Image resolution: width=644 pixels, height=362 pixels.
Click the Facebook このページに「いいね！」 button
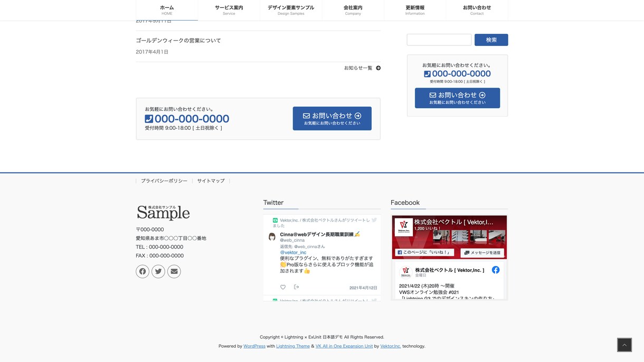pos(424,253)
